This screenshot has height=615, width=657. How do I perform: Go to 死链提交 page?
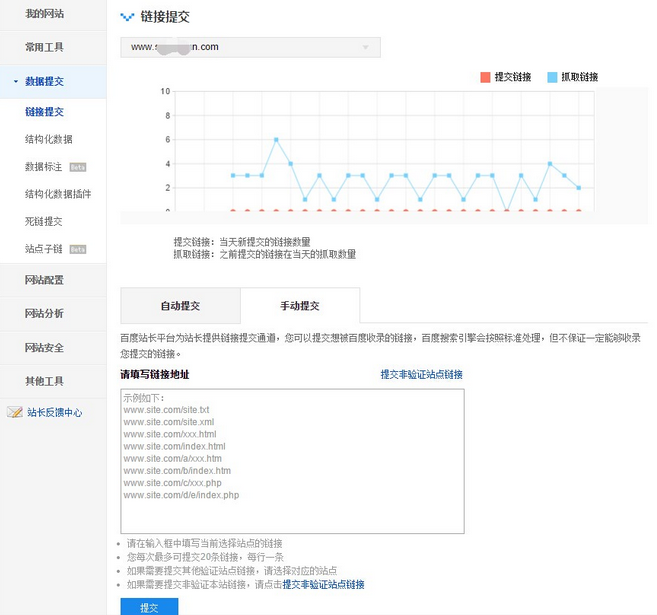point(44,221)
